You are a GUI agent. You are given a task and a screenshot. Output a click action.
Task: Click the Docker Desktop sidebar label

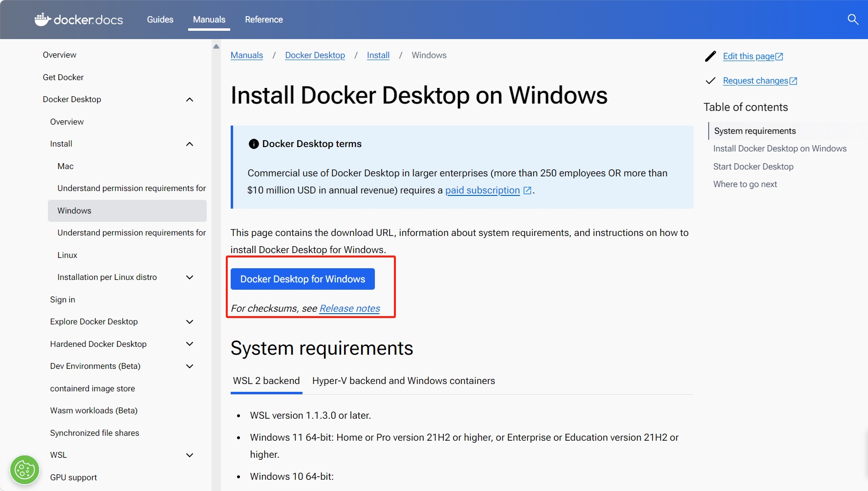pos(72,99)
